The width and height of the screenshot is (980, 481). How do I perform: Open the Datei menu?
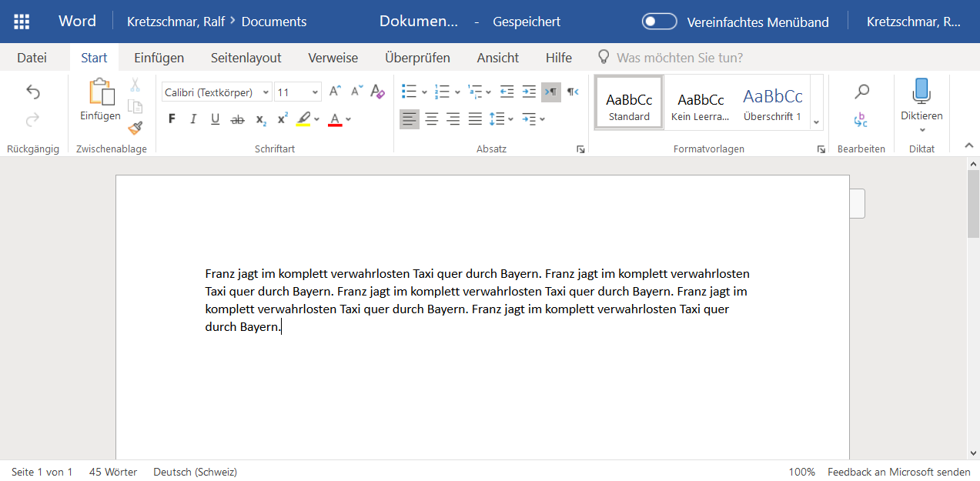point(32,58)
